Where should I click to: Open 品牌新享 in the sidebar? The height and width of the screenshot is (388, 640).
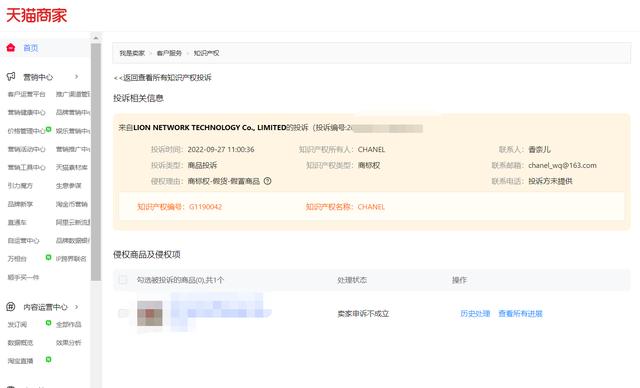click(x=20, y=204)
